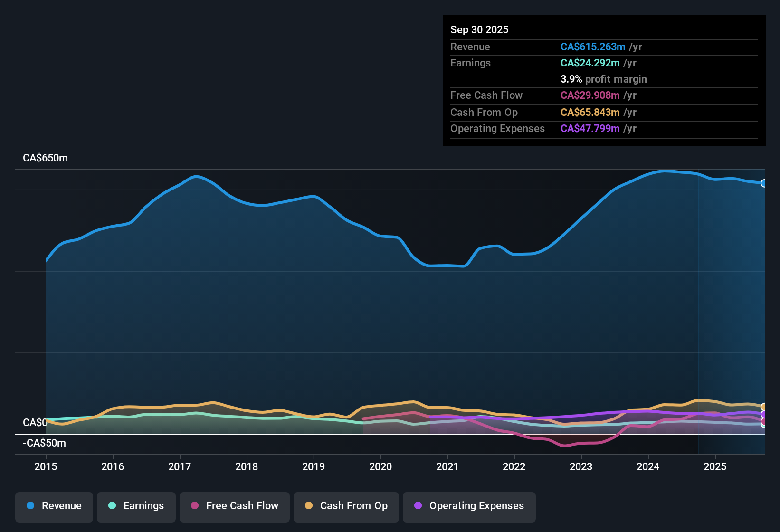Toggle the Revenue series via its legend chip

tap(54, 506)
